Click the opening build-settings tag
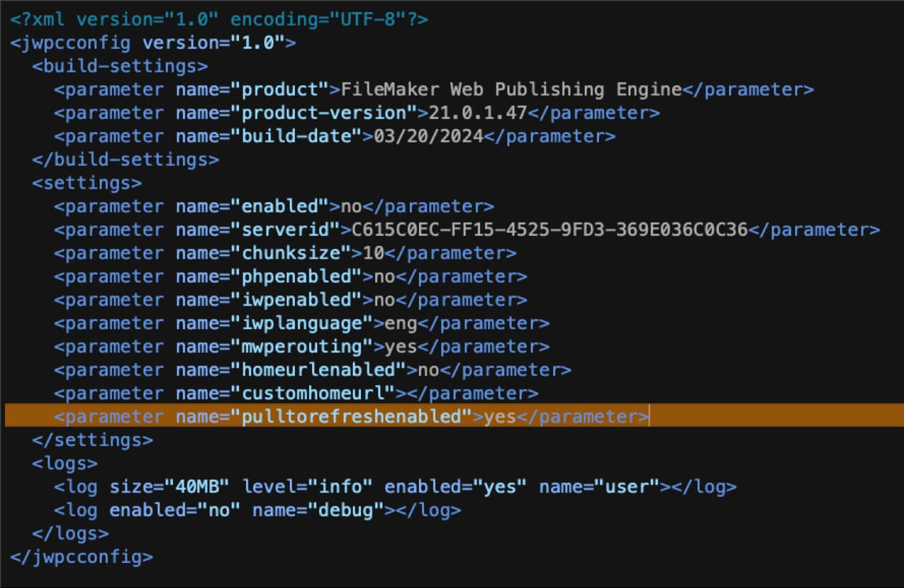 point(120,66)
